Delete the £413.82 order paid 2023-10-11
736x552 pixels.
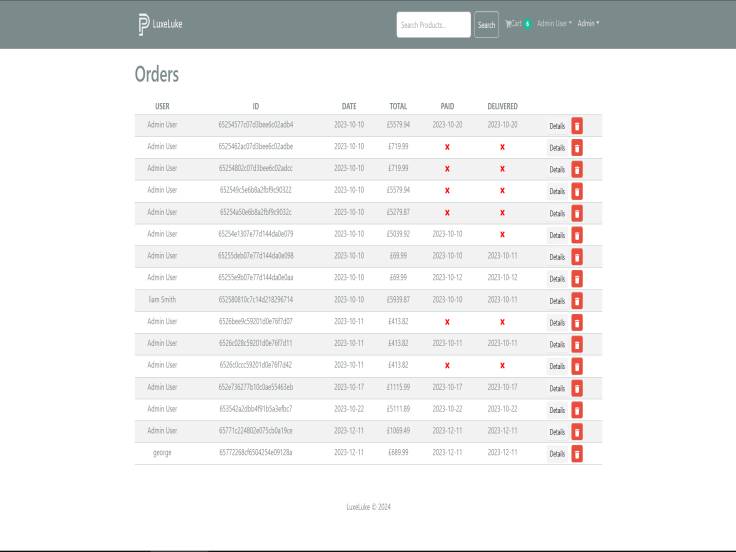(x=577, y=345)
